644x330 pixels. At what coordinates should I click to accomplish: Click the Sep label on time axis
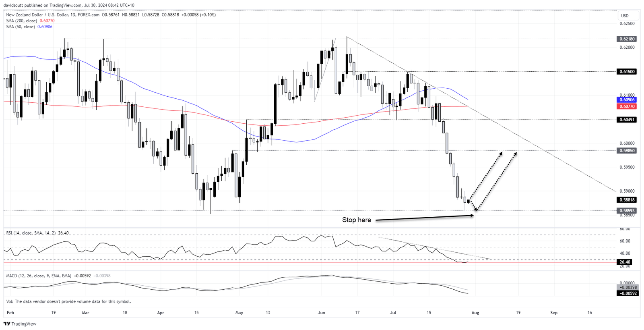[554, 313]
